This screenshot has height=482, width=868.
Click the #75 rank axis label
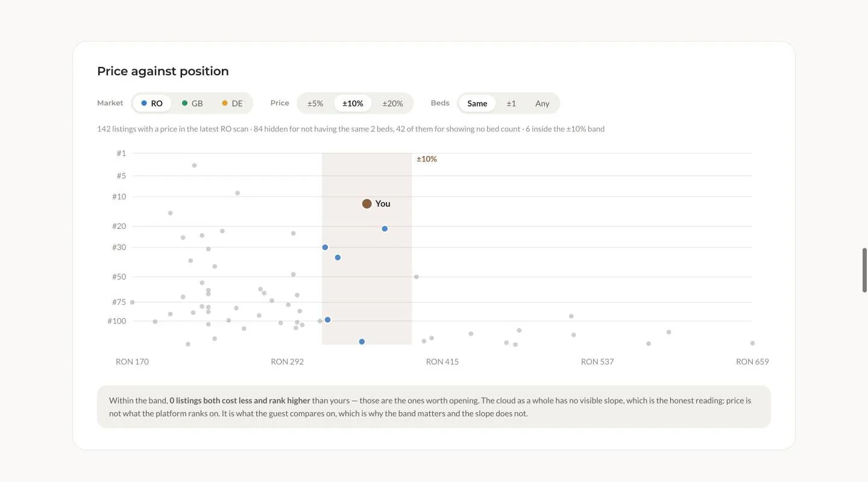click(x=119, y=302)
